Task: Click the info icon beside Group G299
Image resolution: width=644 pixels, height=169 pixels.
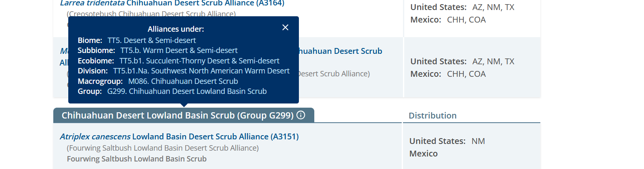Action: [301, 115]
